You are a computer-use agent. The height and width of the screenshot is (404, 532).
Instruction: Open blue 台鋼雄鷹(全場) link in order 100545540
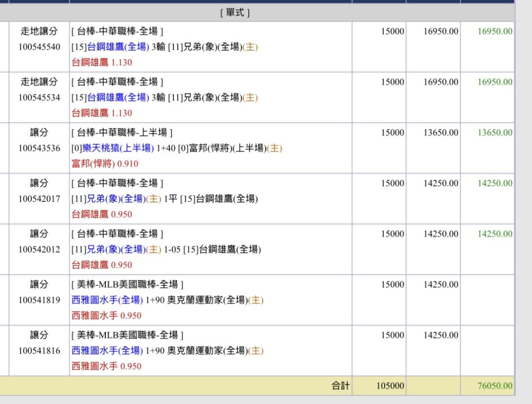click(118, 47)
